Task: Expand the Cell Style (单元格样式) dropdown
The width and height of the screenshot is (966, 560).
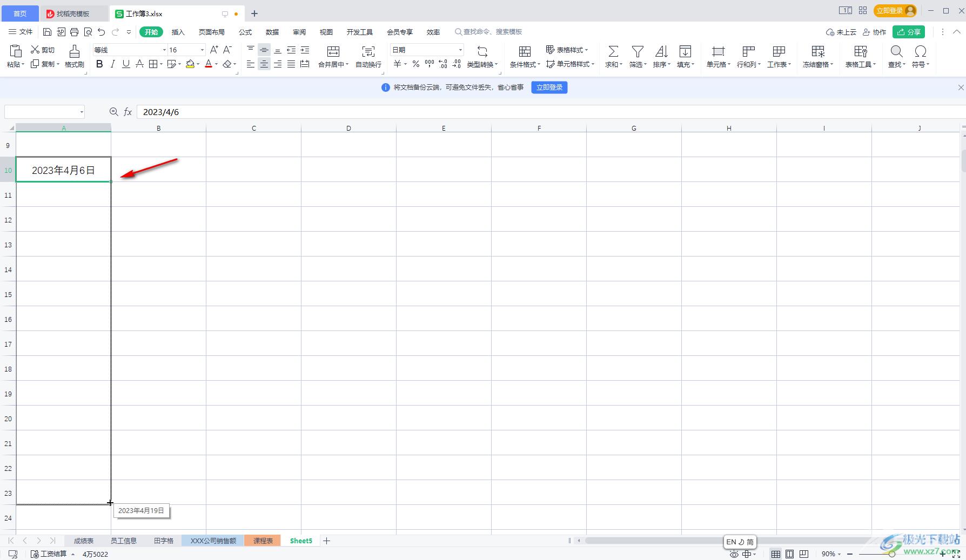Action: coord(593,64)
